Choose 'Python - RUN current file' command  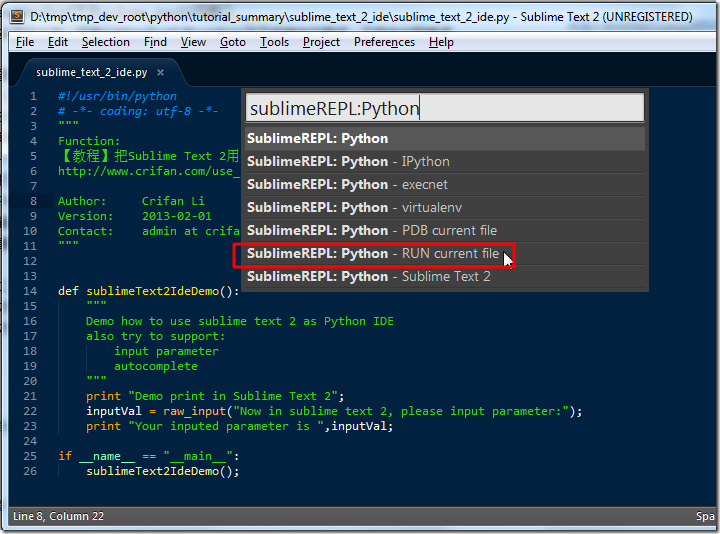tap(444, 253)
